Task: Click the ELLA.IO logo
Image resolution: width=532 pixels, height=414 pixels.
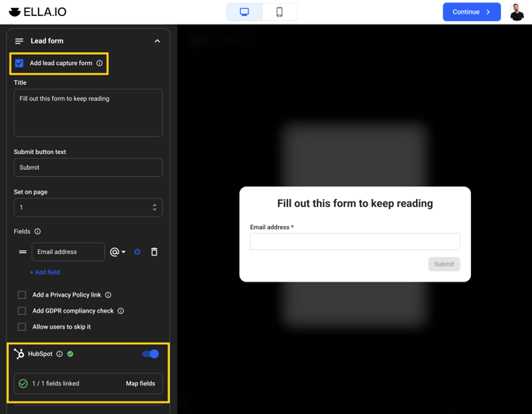Action: (x=37, y=12)
